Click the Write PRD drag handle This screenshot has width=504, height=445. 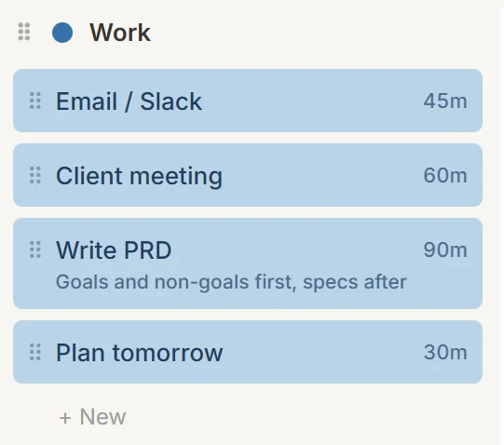[35, 249]
